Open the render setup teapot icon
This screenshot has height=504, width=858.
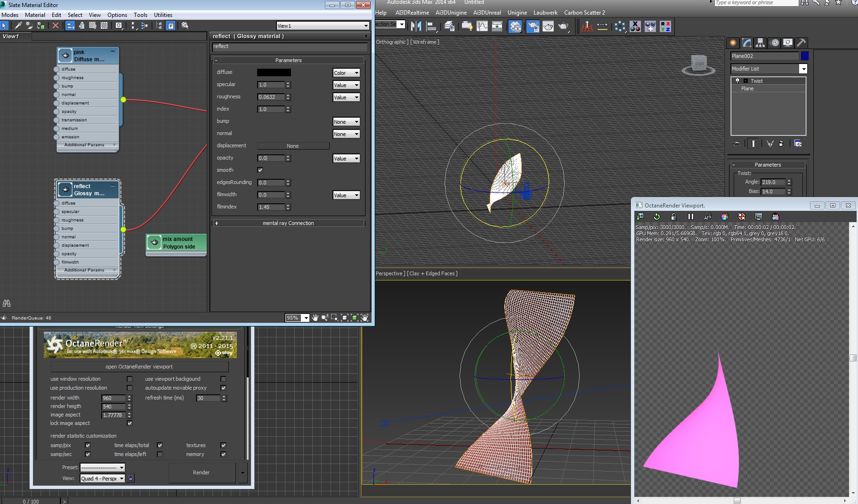pyautogui.click(x=533, y=26)
